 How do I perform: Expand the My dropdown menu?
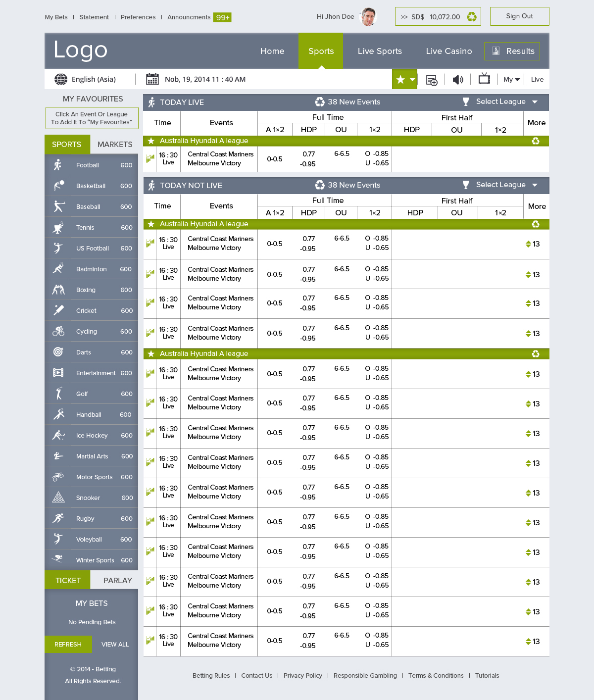tap(511, 79)
